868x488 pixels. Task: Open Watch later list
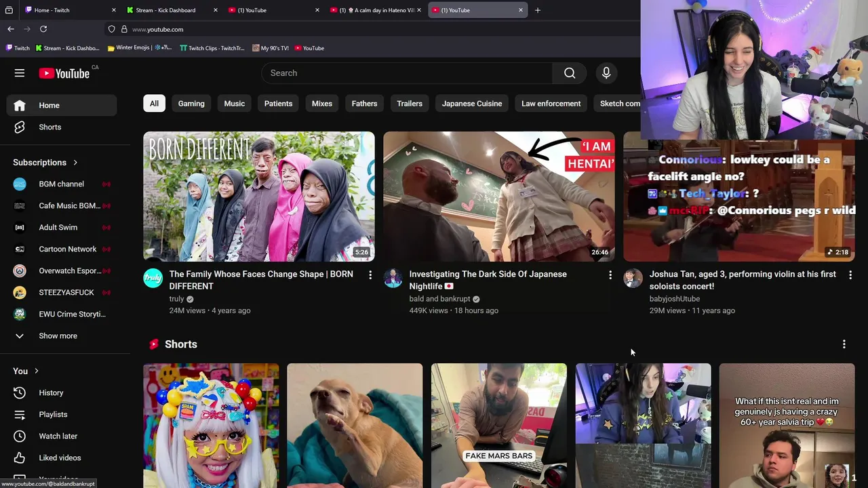click(x=62, y=436)
